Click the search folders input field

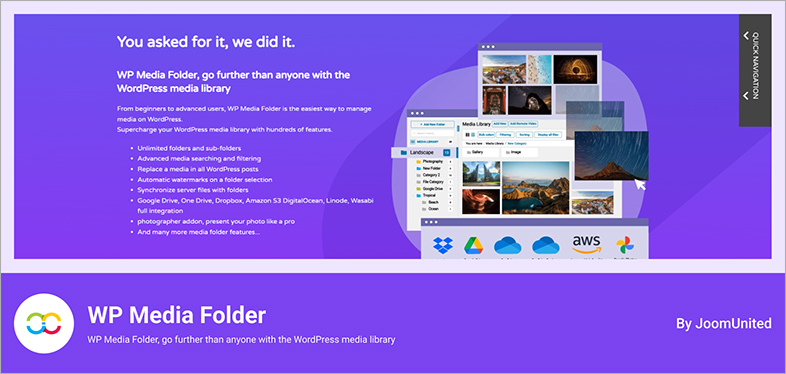point(433,133)
